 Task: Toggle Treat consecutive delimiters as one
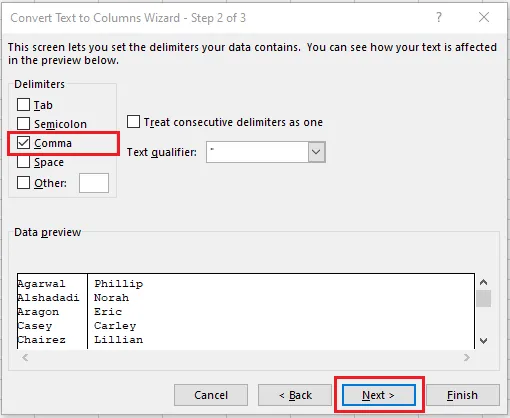point(133,122)
